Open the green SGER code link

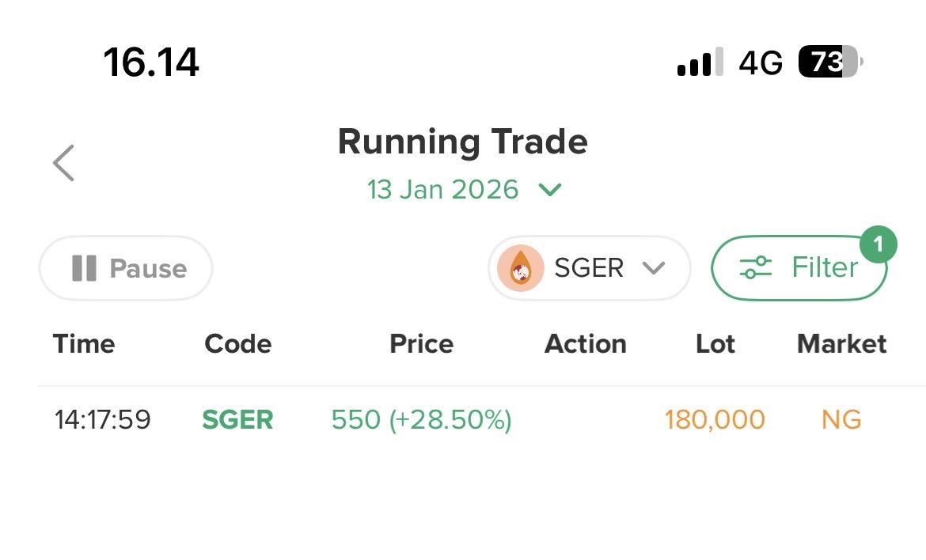(237, 419)
